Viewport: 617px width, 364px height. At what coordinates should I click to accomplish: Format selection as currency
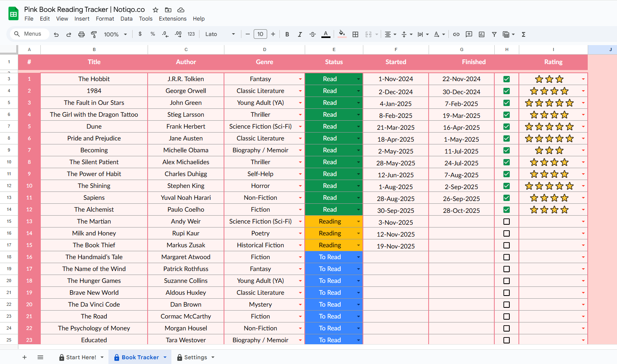point(140,34)
